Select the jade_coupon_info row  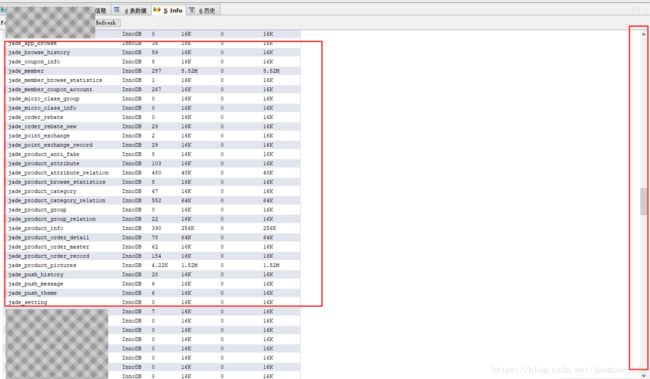[x=153, y=61]
